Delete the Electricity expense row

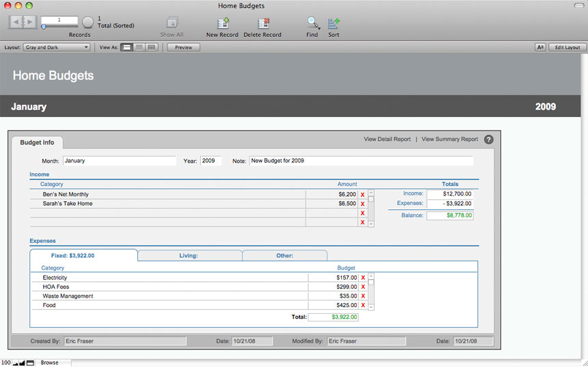coord(363,278)
